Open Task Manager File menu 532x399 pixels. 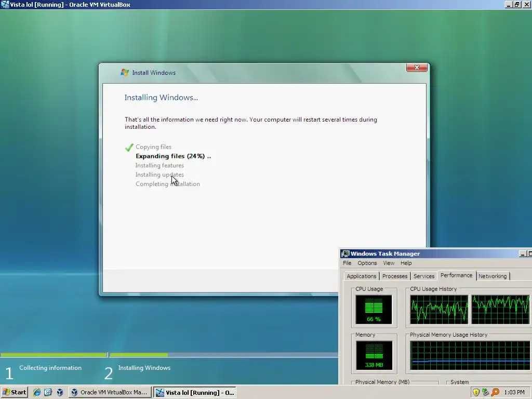pos(347,263)
